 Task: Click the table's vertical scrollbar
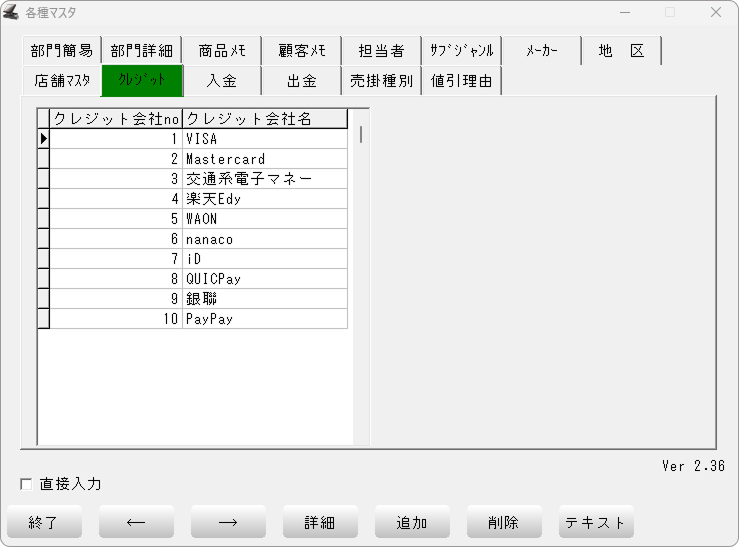click(x=360, y=280)
